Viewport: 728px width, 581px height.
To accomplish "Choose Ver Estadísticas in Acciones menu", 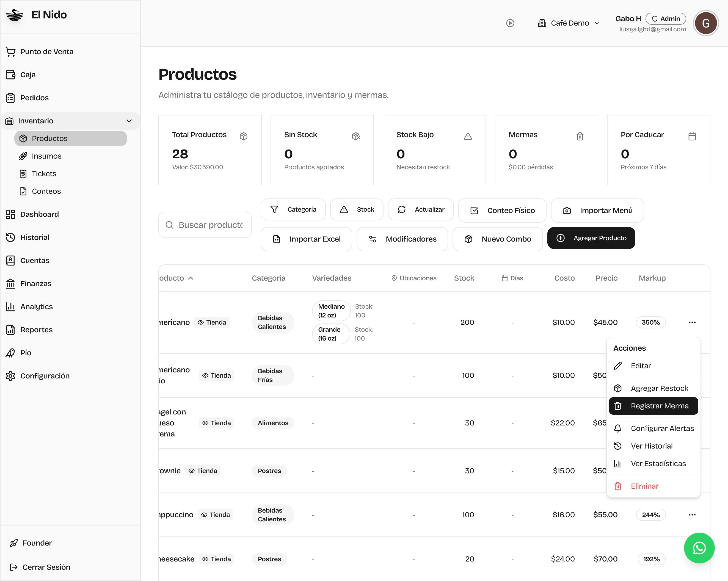I will click(x=653, y=464).
